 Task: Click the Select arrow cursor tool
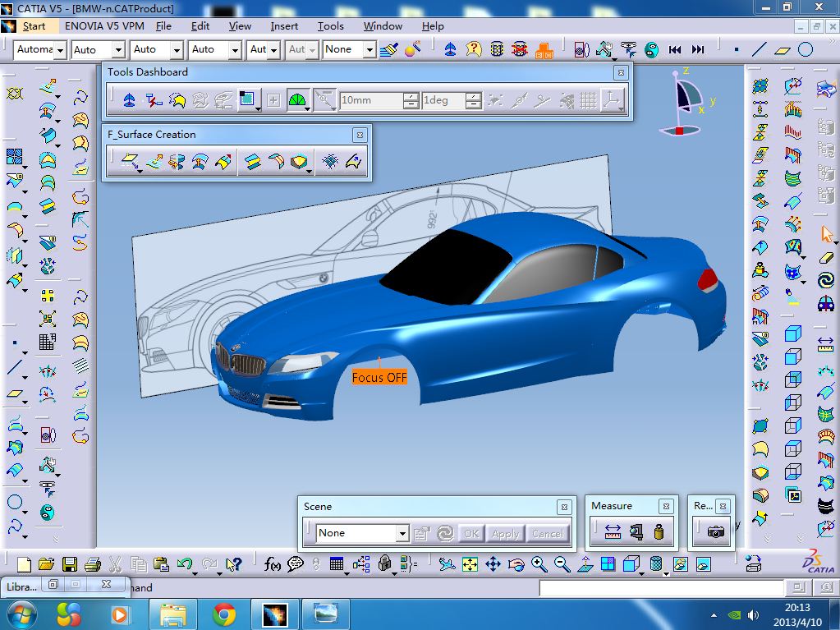pyautogui.click(x=827, y=234)
